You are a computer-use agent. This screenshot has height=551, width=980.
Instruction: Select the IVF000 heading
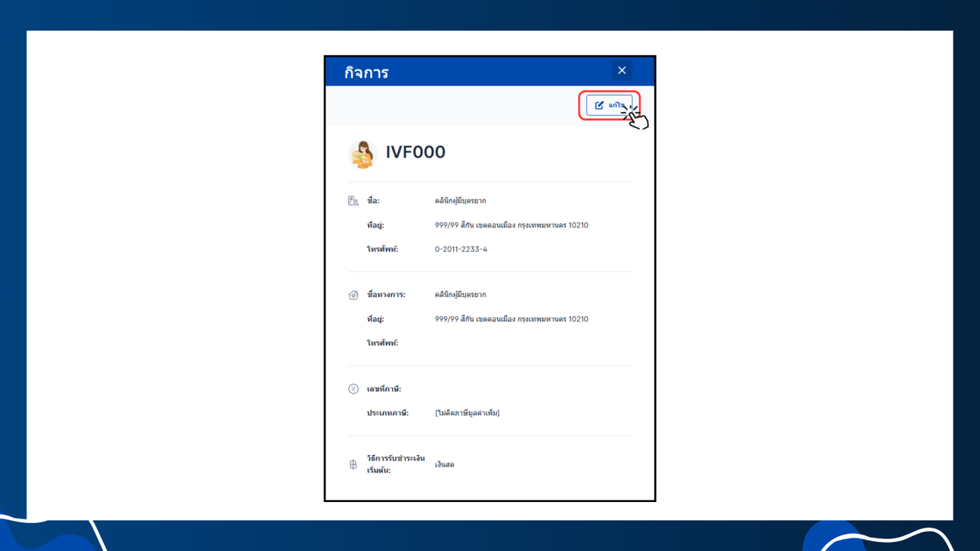(x=416, y=152)
